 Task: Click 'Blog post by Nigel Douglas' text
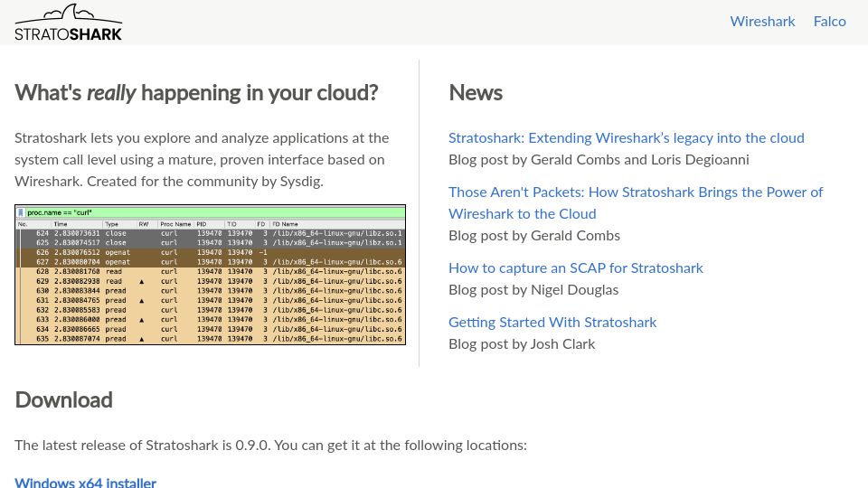tap(533, 290)
